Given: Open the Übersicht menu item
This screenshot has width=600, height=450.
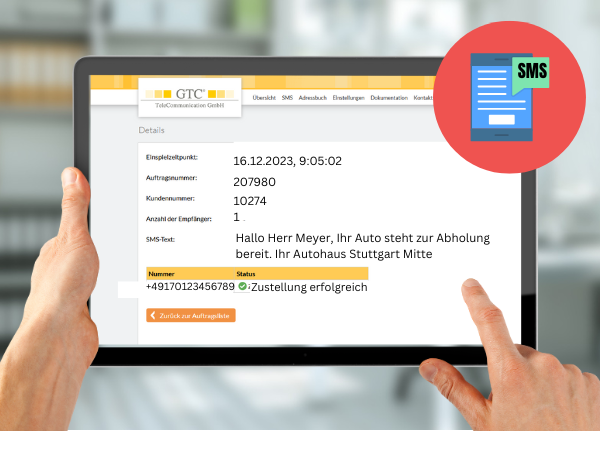Looking at the screenshot, I should pyautogui.click(x=264, y=98).
